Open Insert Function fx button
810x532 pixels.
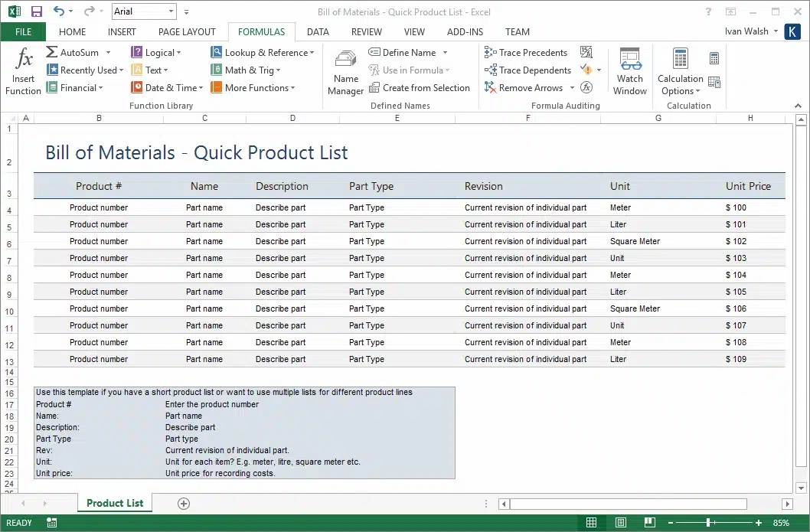coord(23,70)
